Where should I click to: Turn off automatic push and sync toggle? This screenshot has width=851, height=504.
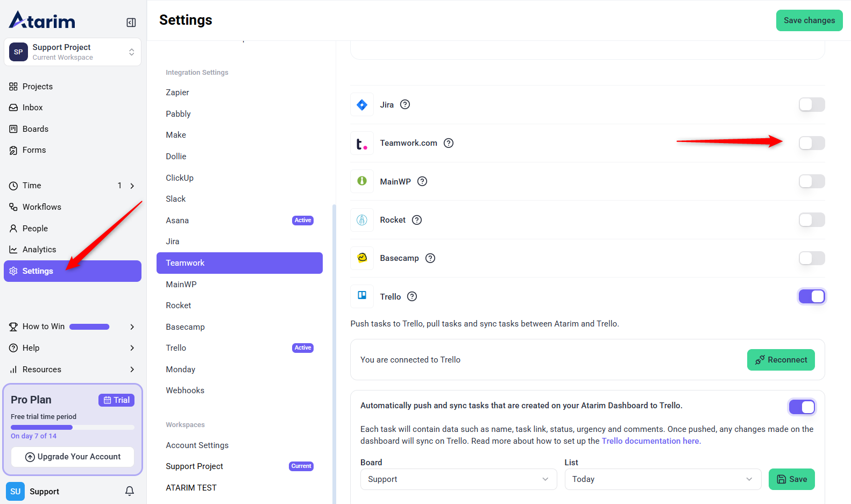pyautogui.click(x=802, y=407)
